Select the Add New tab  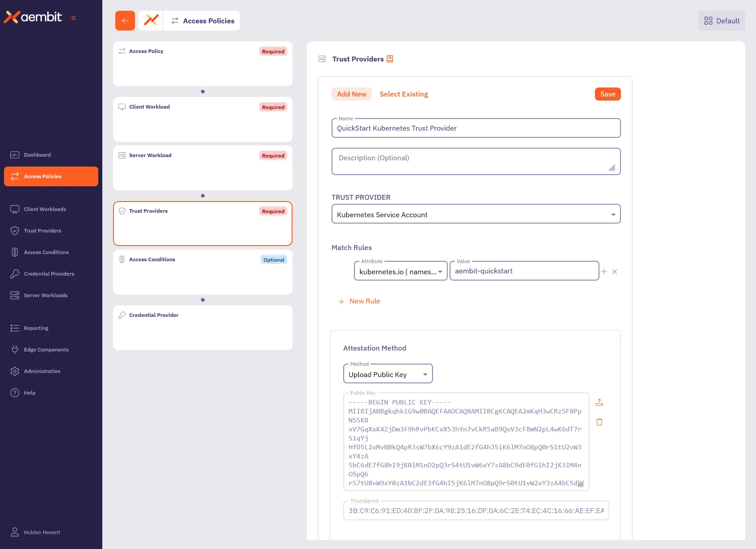(x=352, y=94)
